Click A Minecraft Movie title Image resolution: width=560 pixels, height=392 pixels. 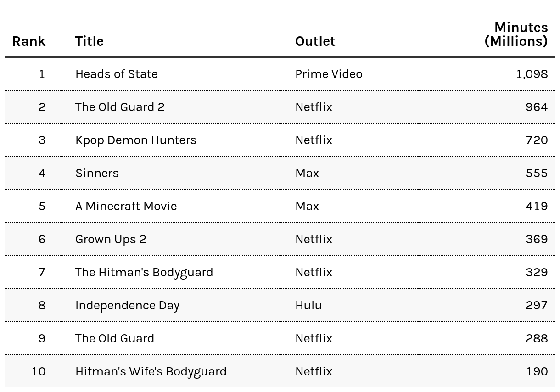click(126, 206)
